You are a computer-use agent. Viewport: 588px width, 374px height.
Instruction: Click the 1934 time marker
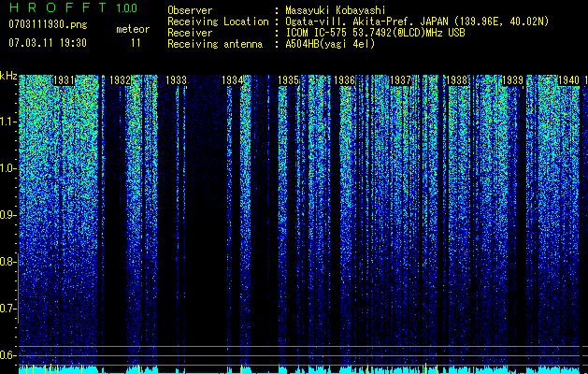point(232,80)
